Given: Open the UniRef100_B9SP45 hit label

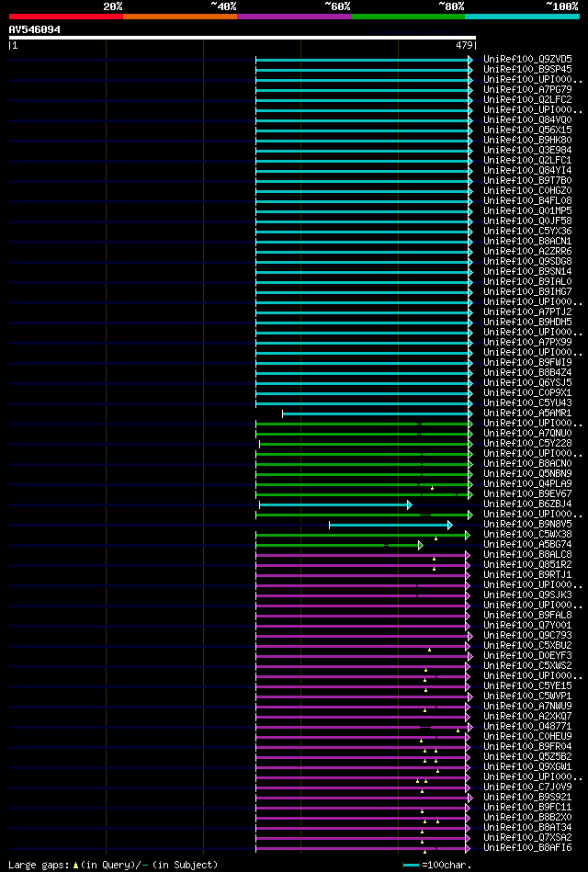Looking at the screenshot, I should pos(528,69).
